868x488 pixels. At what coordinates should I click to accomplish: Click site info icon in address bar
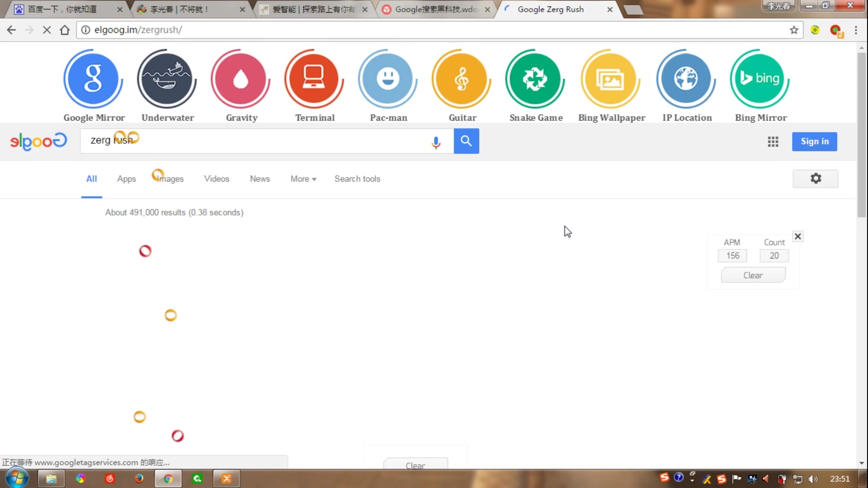(85, 30)
